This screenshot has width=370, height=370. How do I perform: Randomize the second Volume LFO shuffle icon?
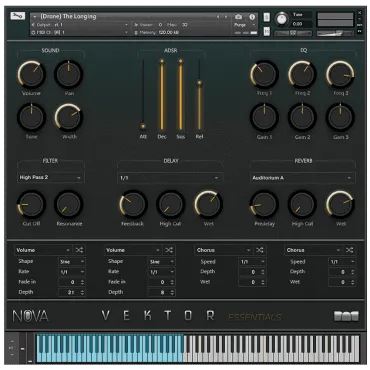tap(169, 250)
